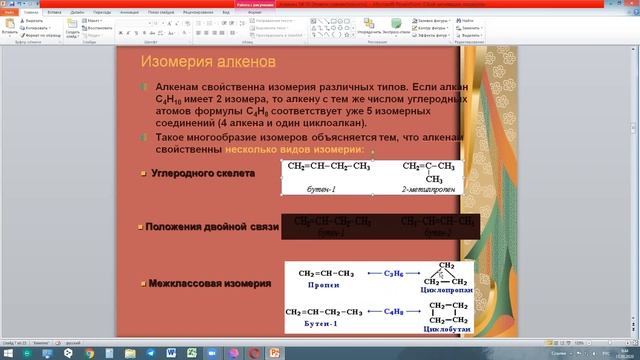Open the Replace (Заменить) dropdown
Image resolution: width=640 pixels, height=360 pixels.
pyautogui.click(x=469, y=28)
